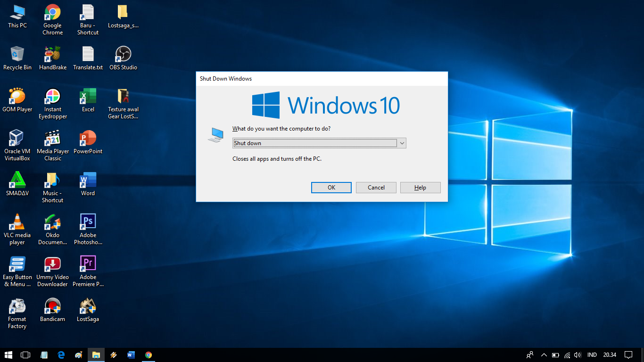The image size is (644, 362).
Task: Click the IND language indicator
Action: 592,355
